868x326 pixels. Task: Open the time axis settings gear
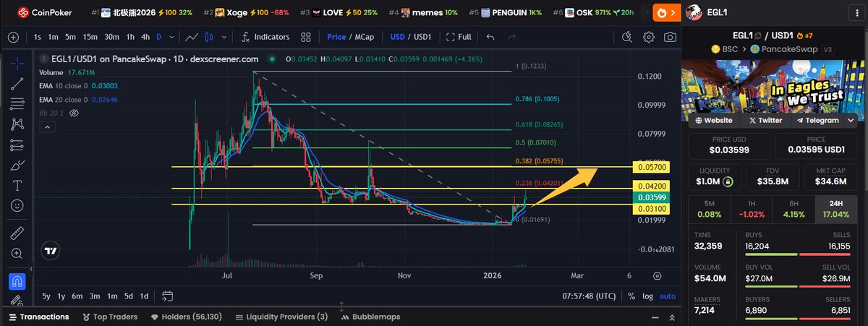click(657, 275)
